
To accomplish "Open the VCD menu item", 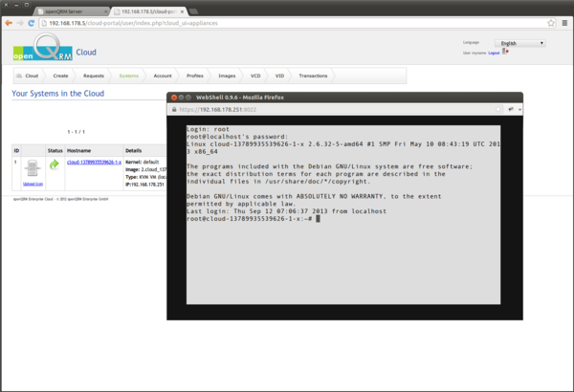I will (x=255, y=76).
